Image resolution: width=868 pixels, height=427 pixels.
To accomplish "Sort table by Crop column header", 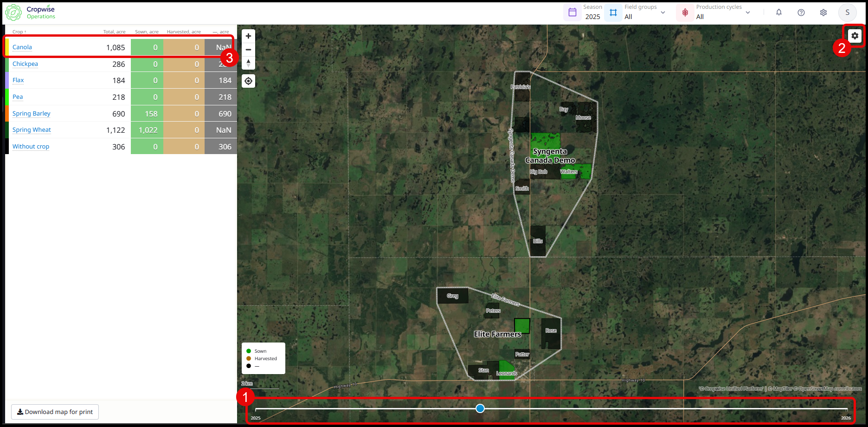I will [x=19, y=32].
